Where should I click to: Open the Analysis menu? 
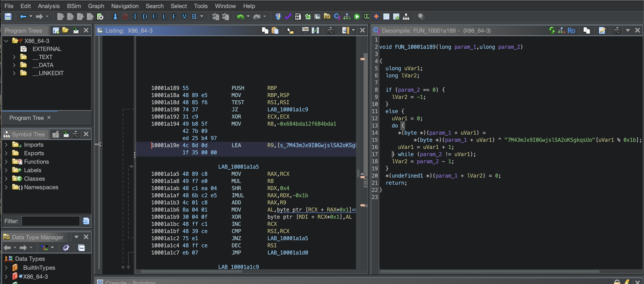[49, 6]
